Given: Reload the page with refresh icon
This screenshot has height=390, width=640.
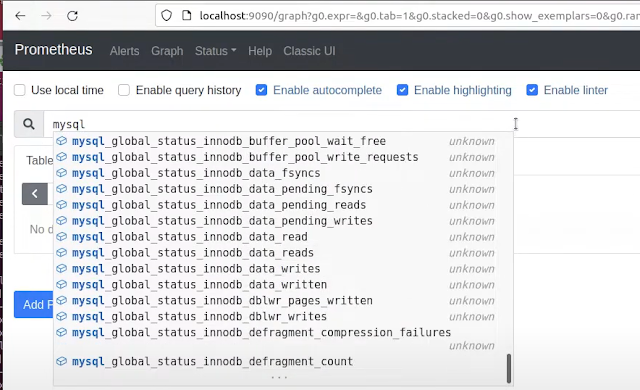Looking at the screenshot, I should 73,16.
